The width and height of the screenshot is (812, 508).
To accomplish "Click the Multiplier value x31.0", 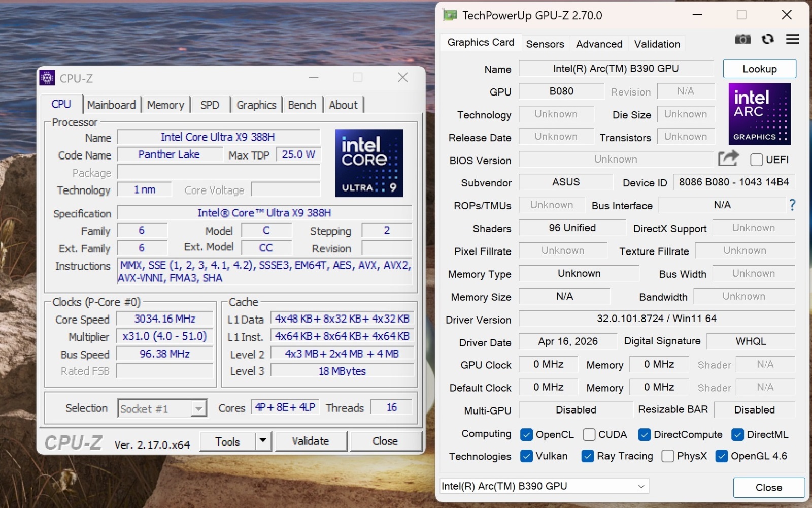I will 165,336.
